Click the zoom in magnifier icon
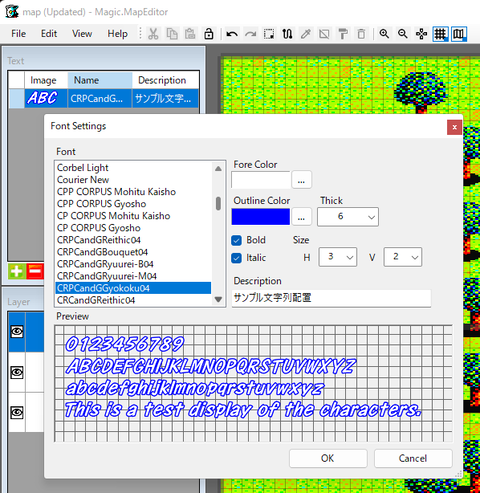Screen dimensions: 480x493 384,34
